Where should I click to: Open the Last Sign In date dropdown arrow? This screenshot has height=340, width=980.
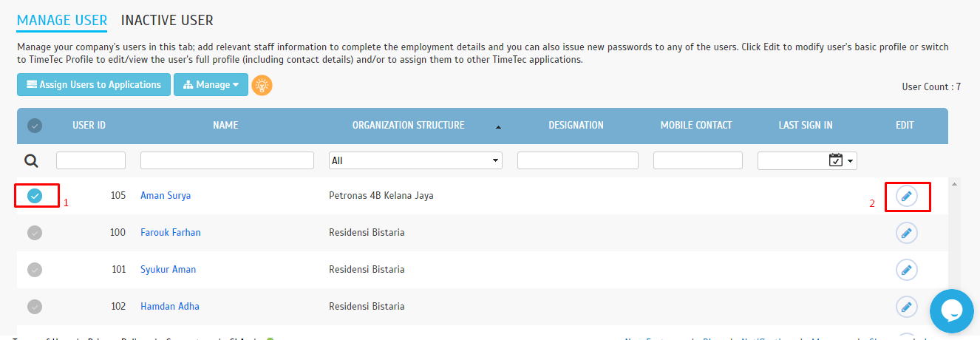(851, 161)
